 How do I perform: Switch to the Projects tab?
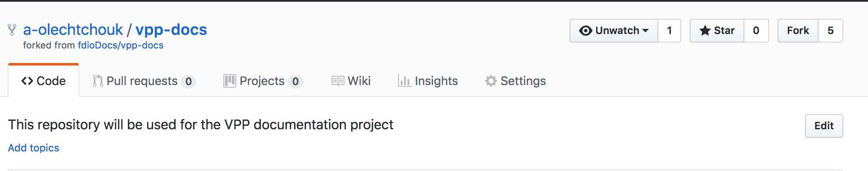(x=262, y=81)
